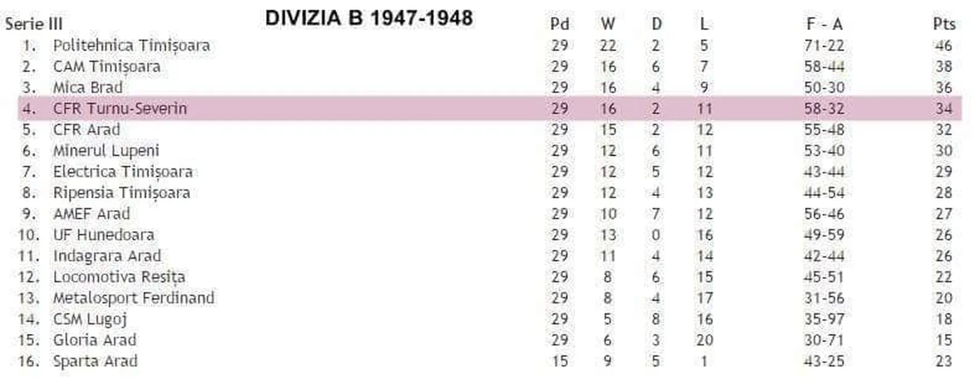Select the CAM Timișoara team entry
The image size is (980, 390).
[106, 67]
